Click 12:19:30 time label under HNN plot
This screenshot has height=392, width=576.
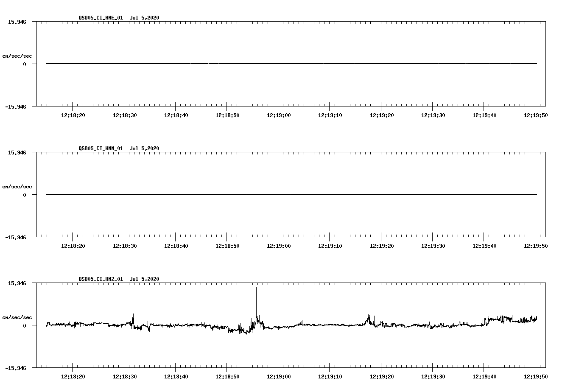click(x=433, y=246)
